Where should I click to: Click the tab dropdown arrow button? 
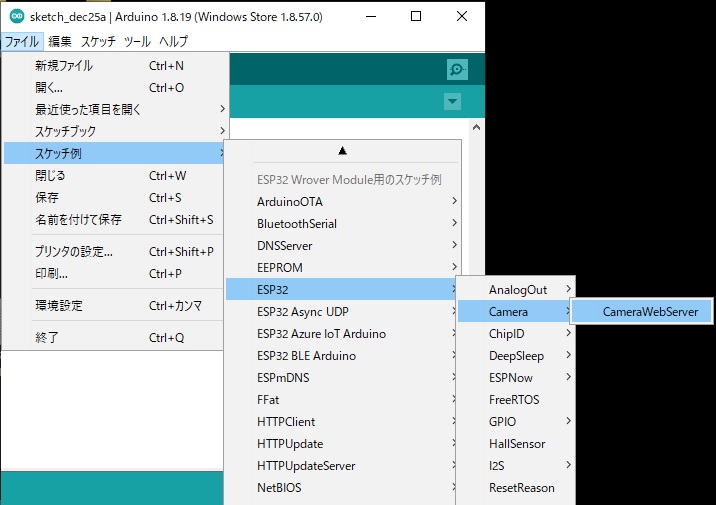pos(452,101)
